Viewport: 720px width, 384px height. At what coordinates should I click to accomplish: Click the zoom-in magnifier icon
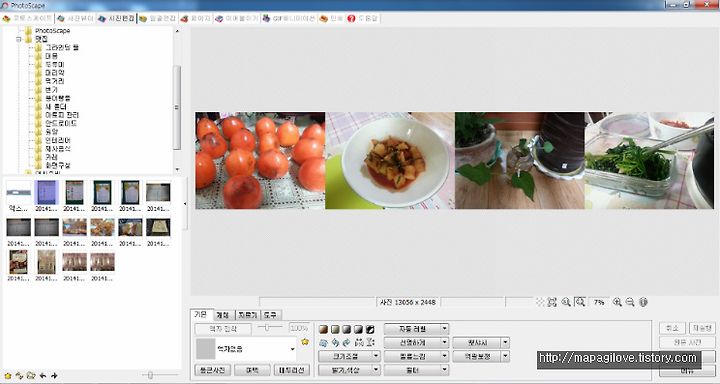point(617,302)
